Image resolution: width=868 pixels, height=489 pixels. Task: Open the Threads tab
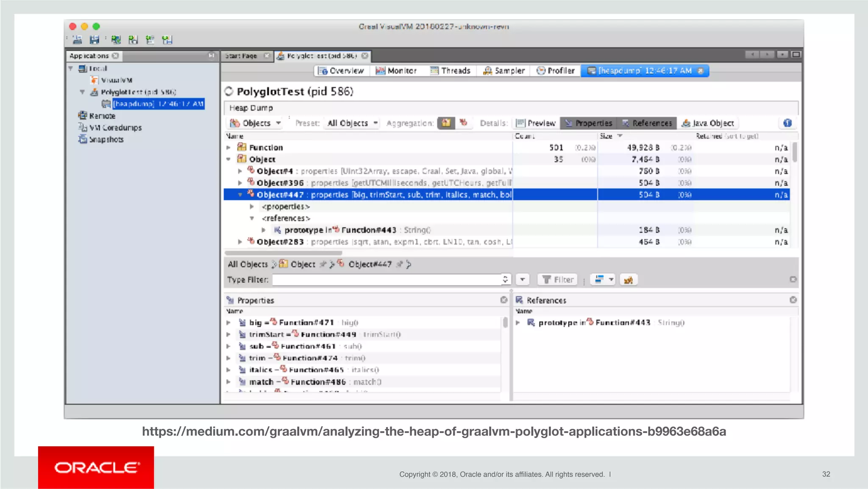tap(450, 71)
